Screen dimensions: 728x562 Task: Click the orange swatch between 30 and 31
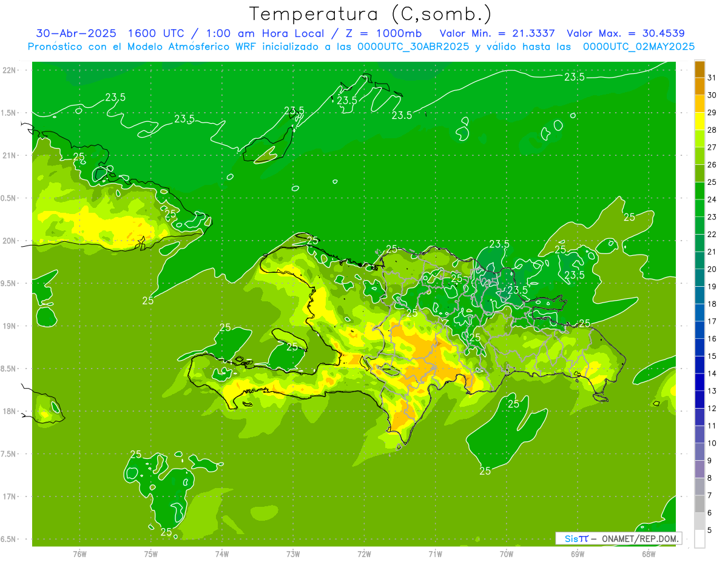pyautogui.click(x=699, y=86)
